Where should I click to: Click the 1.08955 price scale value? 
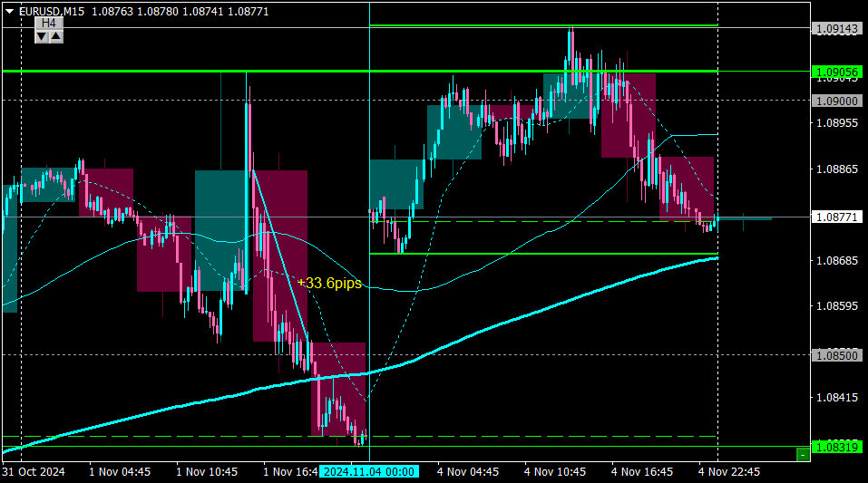837,123
